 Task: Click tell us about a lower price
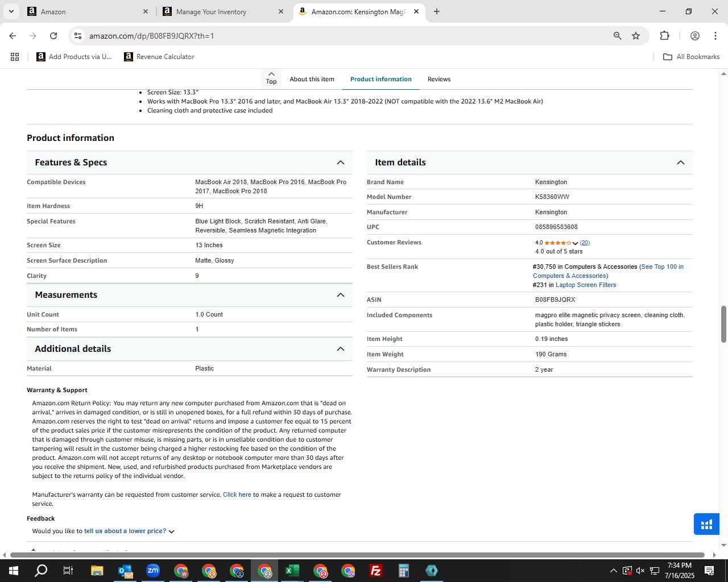[x=125, y=531]
